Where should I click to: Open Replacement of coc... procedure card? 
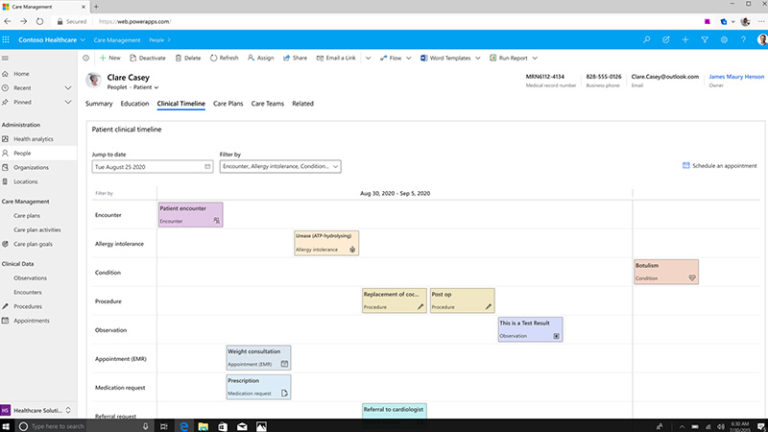click(394, 300)
